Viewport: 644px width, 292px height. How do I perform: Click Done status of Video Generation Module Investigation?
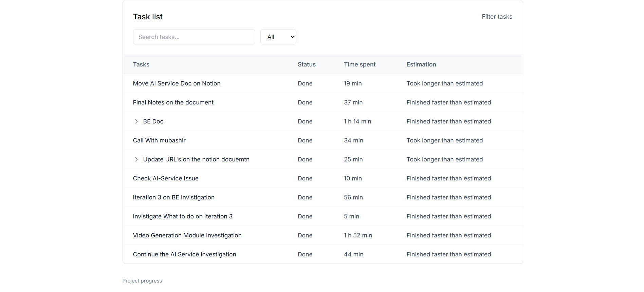[305, 235]
